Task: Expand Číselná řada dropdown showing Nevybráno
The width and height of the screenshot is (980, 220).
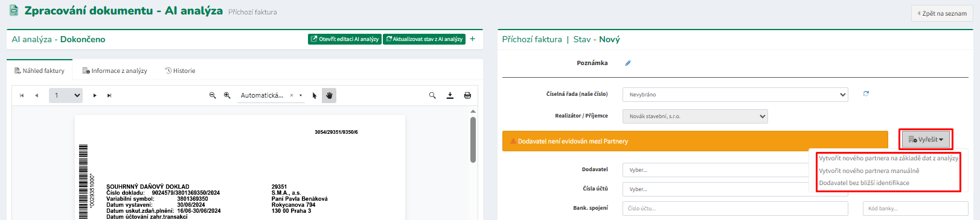Action: tap(735, 94)
